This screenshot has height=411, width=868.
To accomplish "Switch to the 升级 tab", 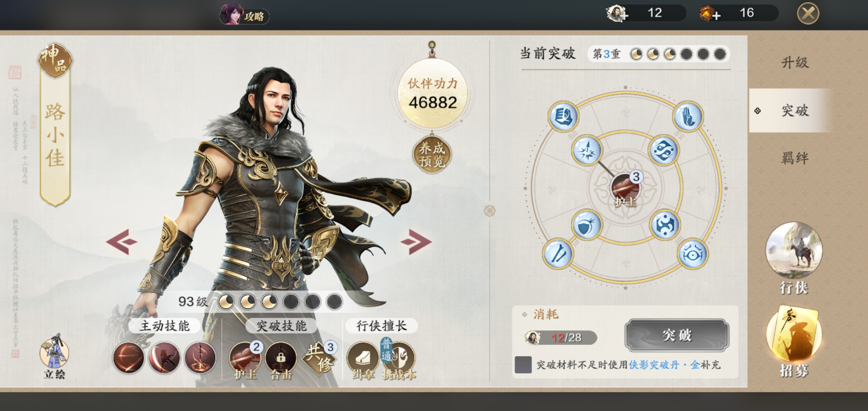I will tap(795, 62).
